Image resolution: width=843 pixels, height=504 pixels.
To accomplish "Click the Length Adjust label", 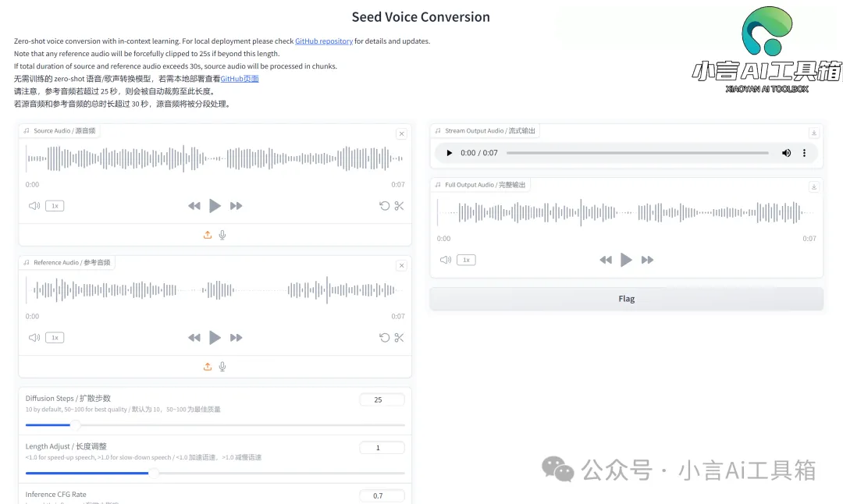I will 66,446.
